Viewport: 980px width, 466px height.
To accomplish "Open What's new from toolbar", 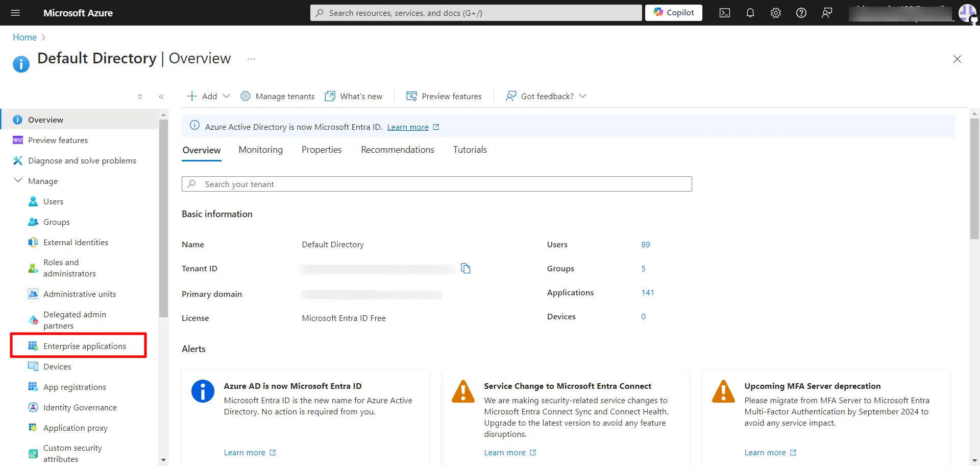I will [x=354, y=96].
